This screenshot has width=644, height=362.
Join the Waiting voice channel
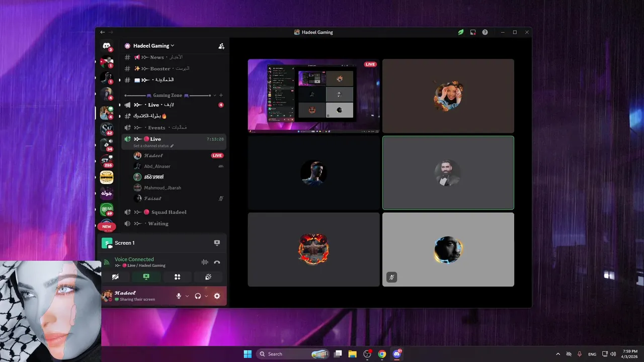click(x=174, y=224)
